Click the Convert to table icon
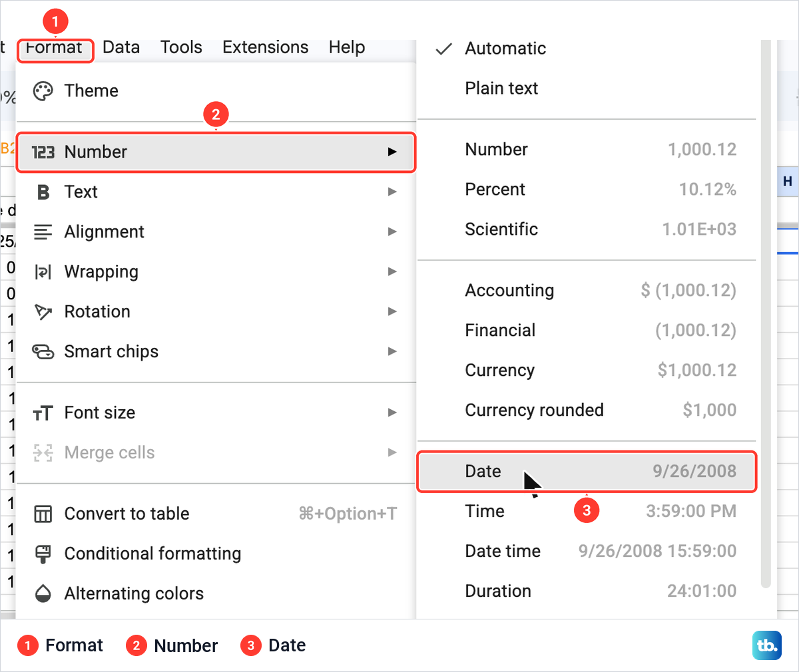Screen dimensions: 799x672 click(43, 514)
